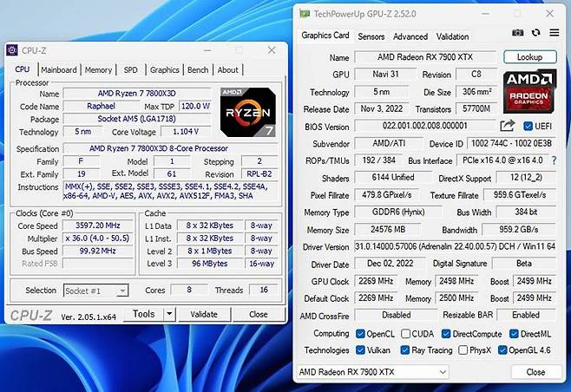Click the Max TDP value 120.0 W
Screen dimensions: 571x392
[x=195, y=106]
